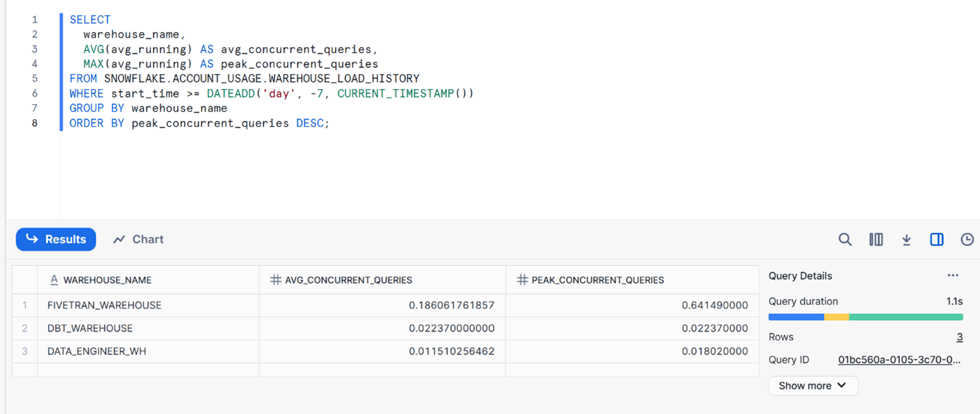
Task: Click the green segment of query duration bar
Action: [905, 317]
